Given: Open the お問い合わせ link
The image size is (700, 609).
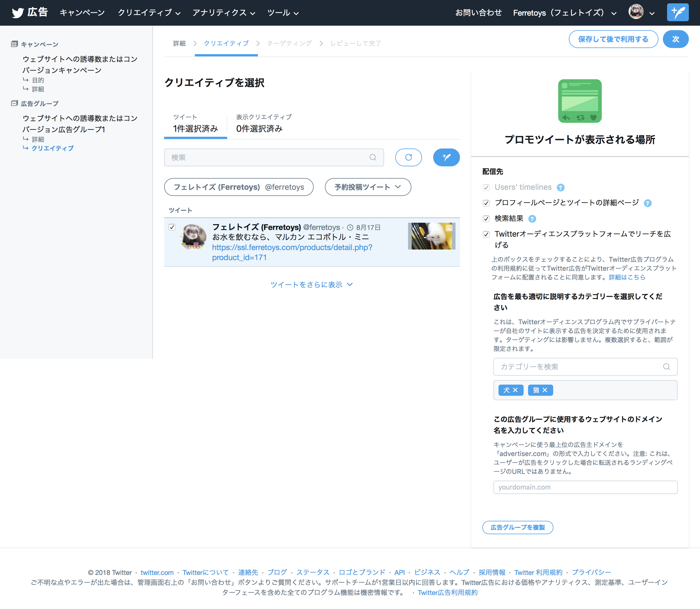Looking at the screenshot, I should click(478, 13).
